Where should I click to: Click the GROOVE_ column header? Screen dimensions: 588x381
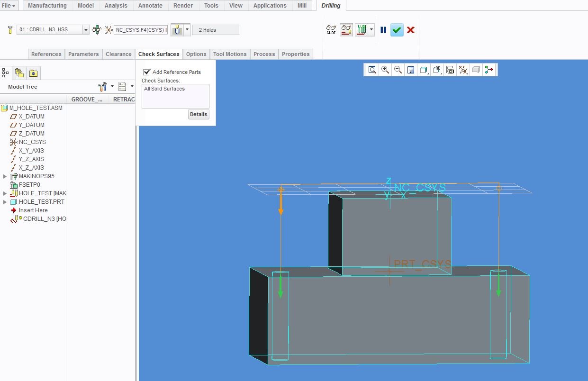tap(87, 100)
